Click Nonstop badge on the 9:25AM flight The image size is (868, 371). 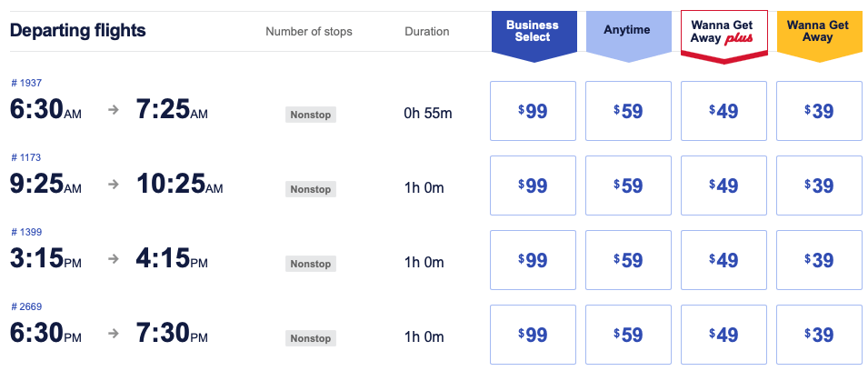click(311, 189)
